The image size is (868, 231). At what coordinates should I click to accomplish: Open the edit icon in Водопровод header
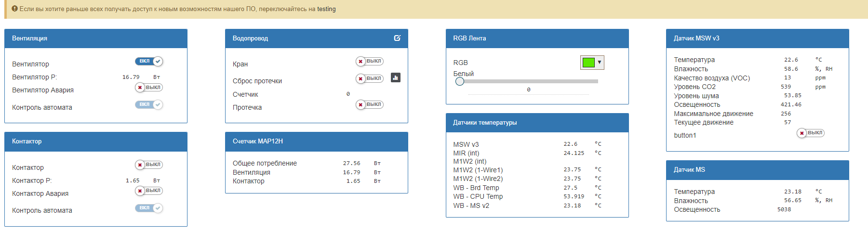pyautogui.click(x=397, y=38)
